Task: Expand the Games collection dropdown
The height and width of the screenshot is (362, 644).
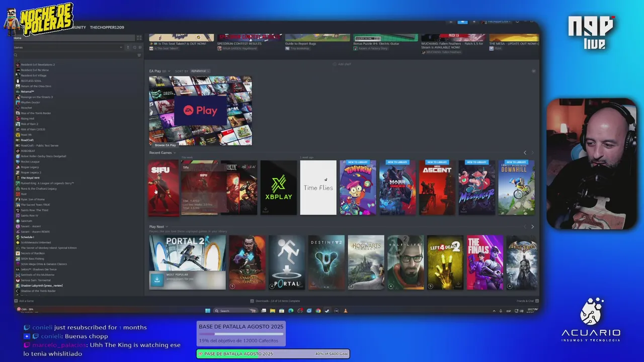Action: pyautogui.click(x=121, y=47)
